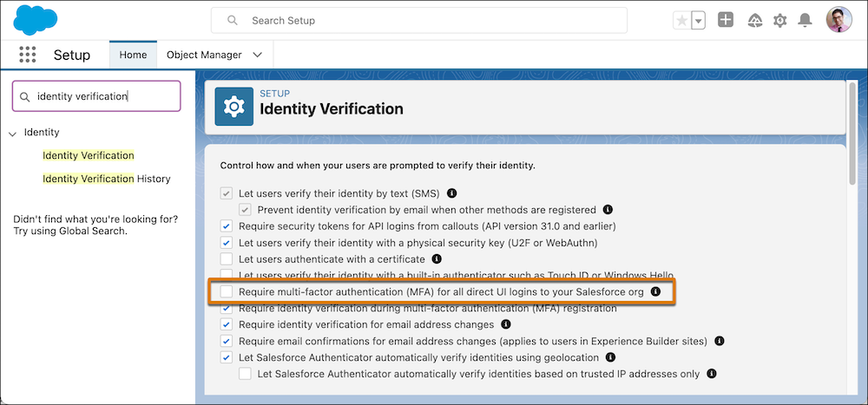Click the SETUP breadcrumb label
Image resolution: width=868 pixels, height=405 pixels.
[x=274, y=94]
